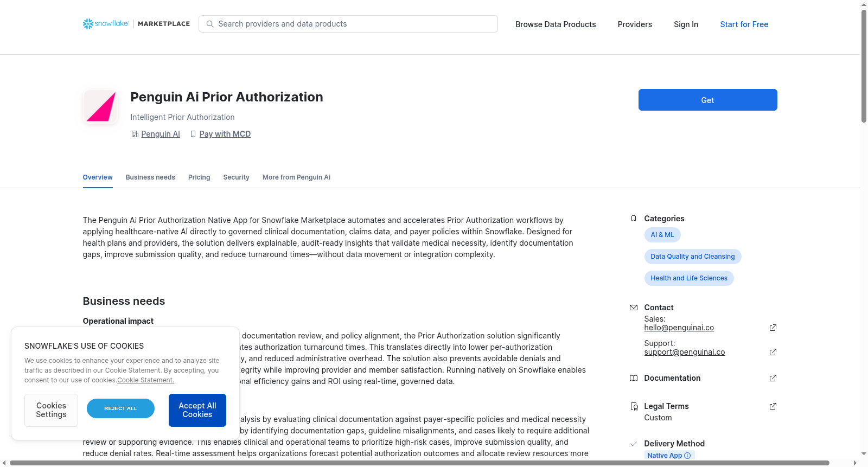868x467 pixels.
Task: Open external link icon for hello@penguinai.co
Action: pos(773,328)
